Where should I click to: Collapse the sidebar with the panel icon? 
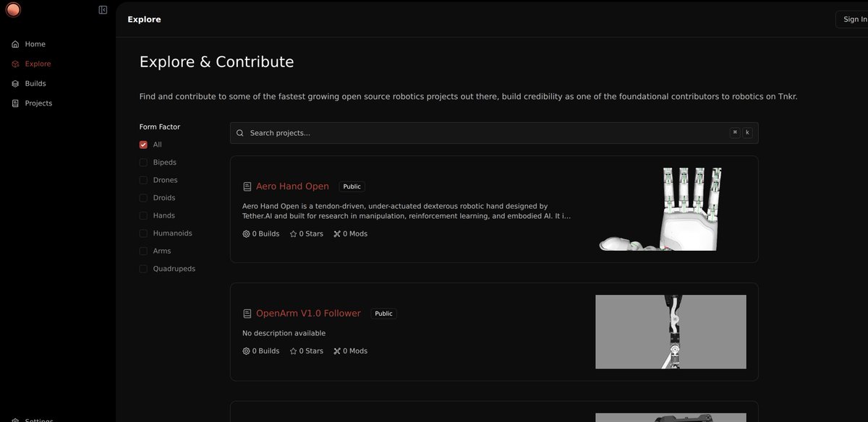tap(103, 10)
